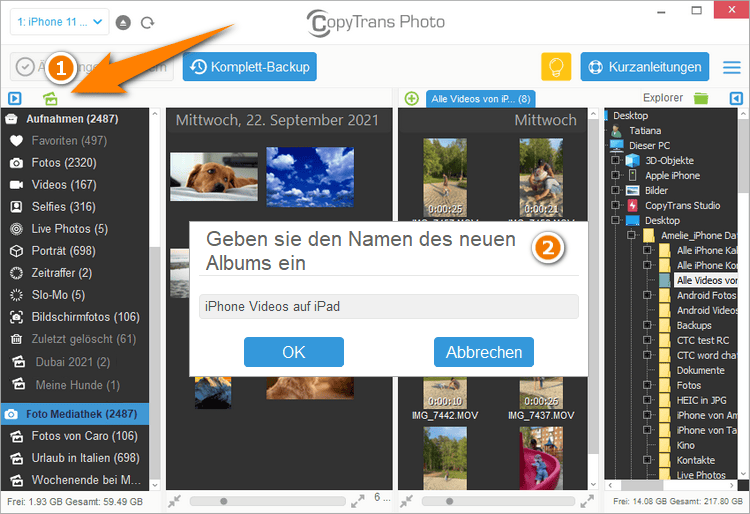Collapse the Amelie_iPhone folder node

pos(631,235)
